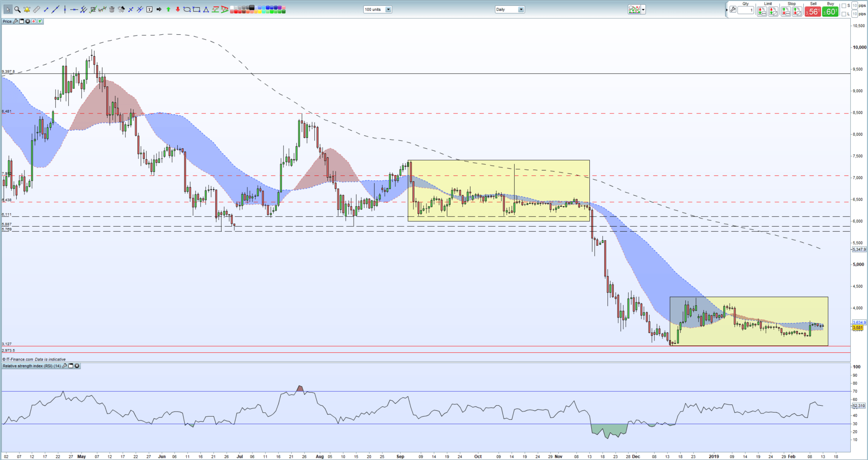The height and width of the screenshot is (460, 868).
Task: Insert a red down arrow marker
Action: (178, 9)
